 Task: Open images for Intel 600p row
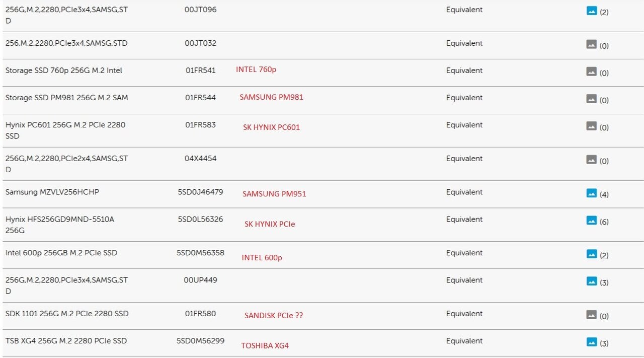coord(592,254)
